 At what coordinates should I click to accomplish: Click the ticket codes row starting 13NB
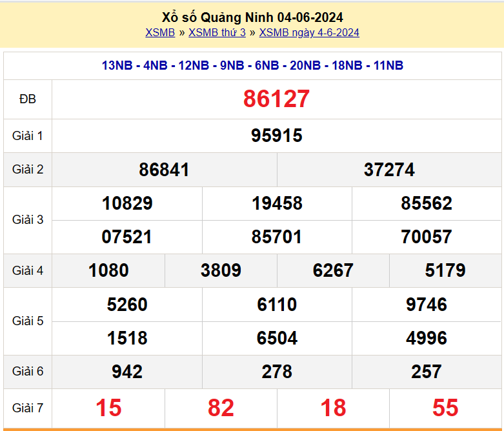pyautogui.click(x=252, y=66)
